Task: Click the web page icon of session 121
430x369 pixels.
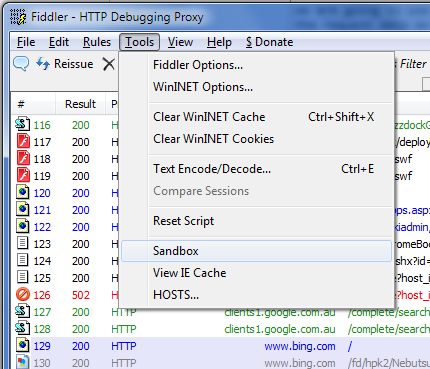Action: [x=23, y=209]
